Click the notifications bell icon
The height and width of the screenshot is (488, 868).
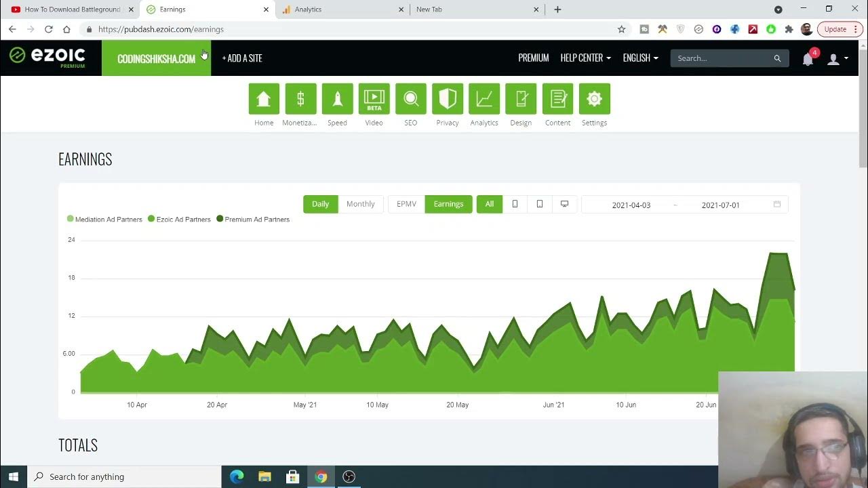click(x=808, y=59)
